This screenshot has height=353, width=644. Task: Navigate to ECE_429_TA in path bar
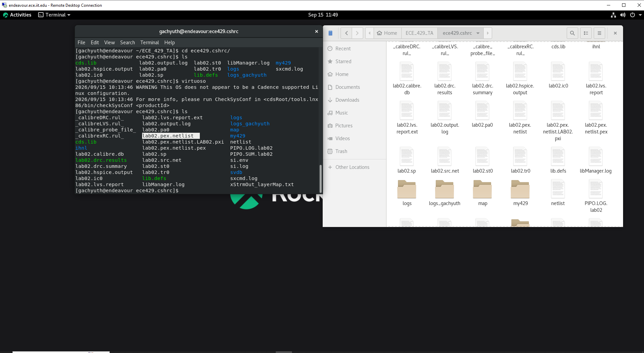(x=420, y=33)
